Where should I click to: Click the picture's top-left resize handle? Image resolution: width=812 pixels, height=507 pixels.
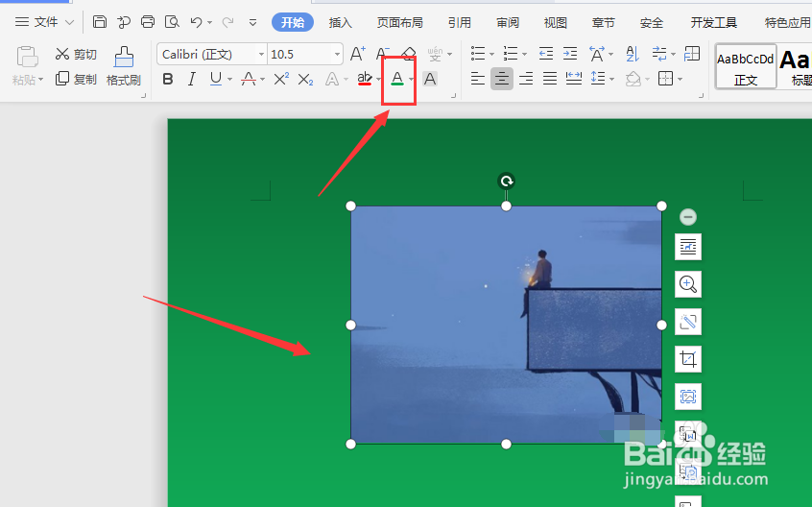click(350, 206)
